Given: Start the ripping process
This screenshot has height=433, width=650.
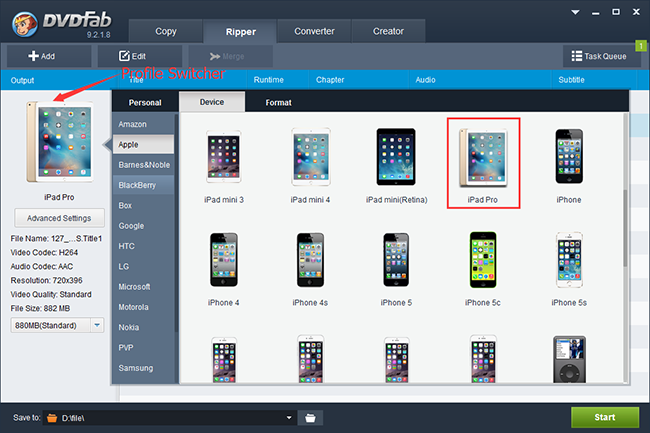Looking at the screenshot, I should pyautogui.click(x=605, y=417).
